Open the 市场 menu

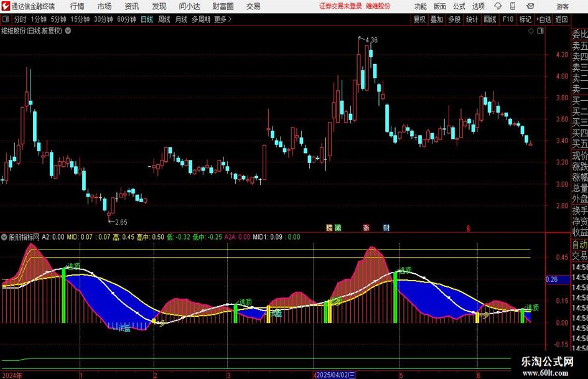tap(105, 6)
